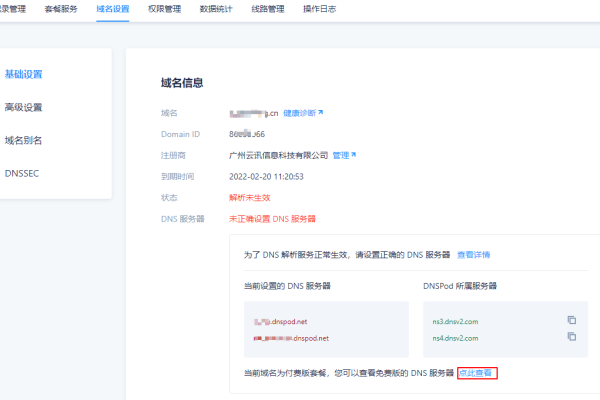Go to 域名别名 in the sidebar

point(24,140)
